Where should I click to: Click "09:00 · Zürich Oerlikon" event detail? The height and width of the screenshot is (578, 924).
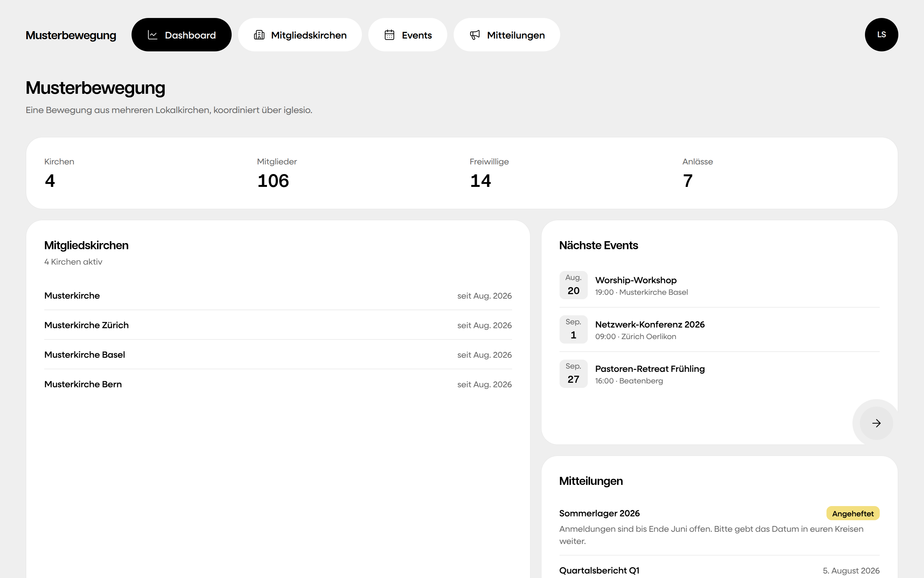tap(636, 337)
